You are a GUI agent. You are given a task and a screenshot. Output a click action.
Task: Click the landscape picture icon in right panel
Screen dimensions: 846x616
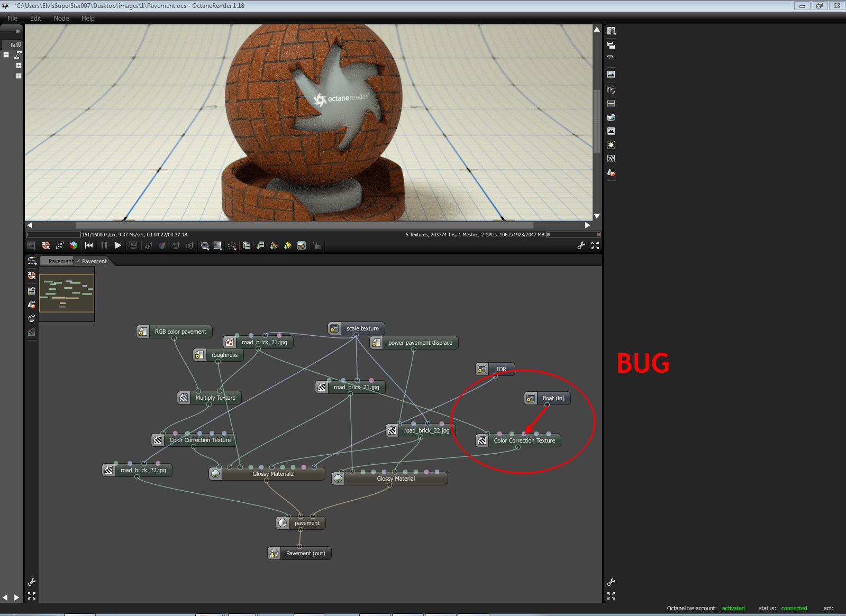(611, 75)
